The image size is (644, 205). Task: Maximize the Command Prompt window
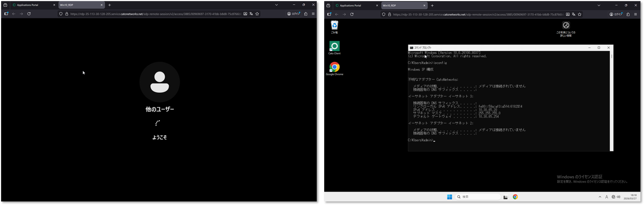click(x=599, y=47)
